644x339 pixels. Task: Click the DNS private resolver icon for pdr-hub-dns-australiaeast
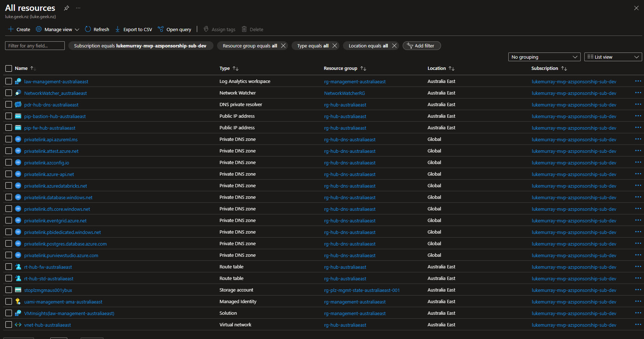(18, 105)
